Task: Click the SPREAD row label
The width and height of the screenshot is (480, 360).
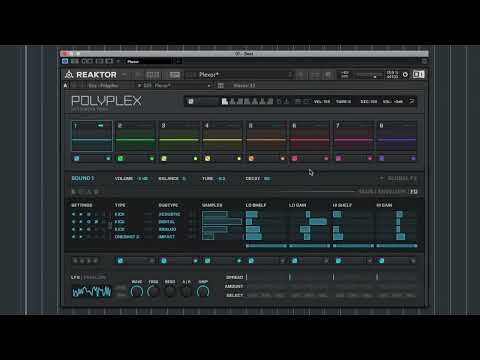Action: (x=235, y=277)
